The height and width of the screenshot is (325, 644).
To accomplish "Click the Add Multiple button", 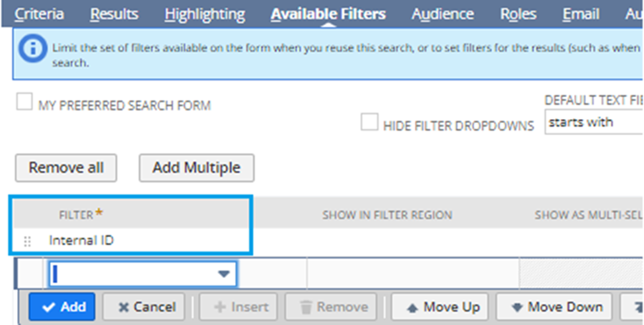I will [x=196, y=168].
